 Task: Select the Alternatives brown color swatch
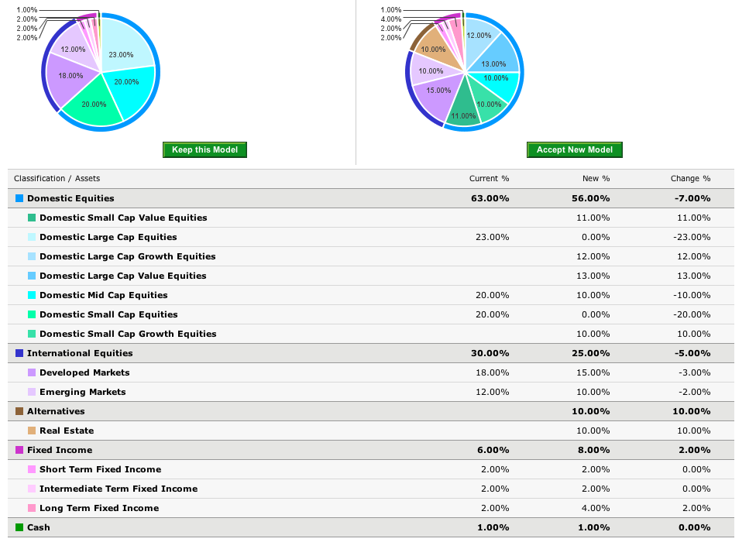[19, 412]
